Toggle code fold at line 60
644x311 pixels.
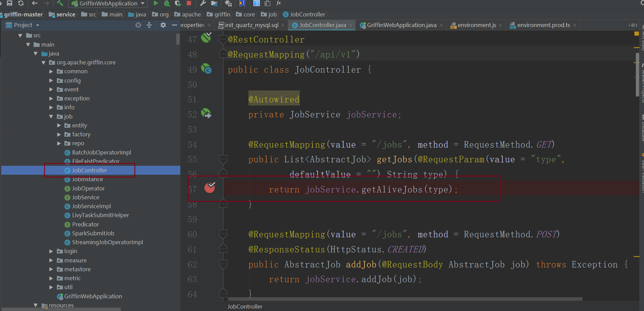[223, 234]
